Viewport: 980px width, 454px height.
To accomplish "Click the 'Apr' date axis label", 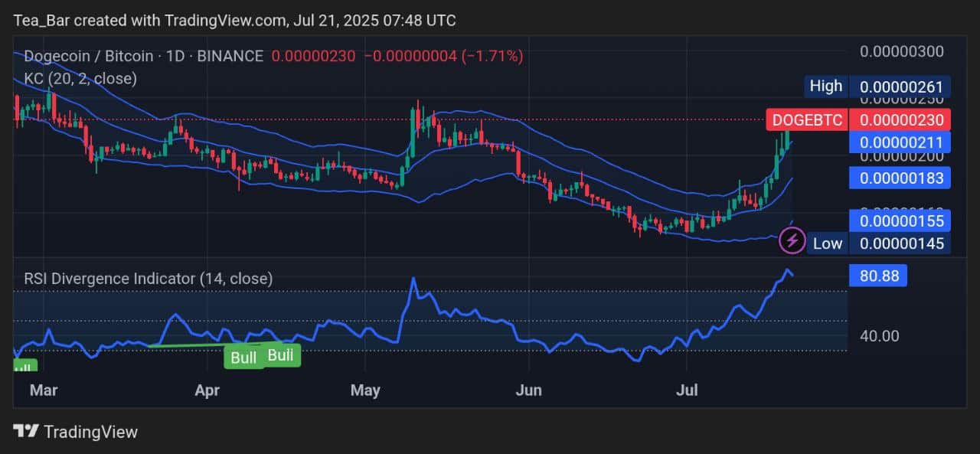I will click(x=207, y=391).
